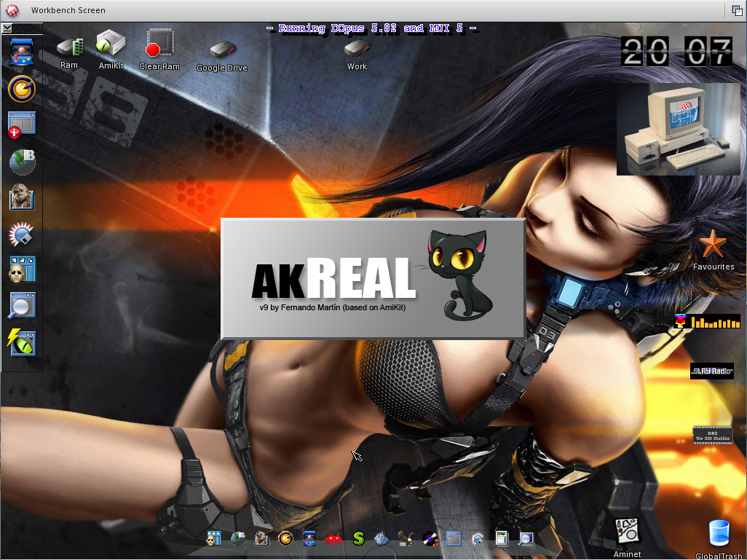
Task: Open the magnifier search icon in left sidebar
Action: pyautogui.click(x=22, y=306)
